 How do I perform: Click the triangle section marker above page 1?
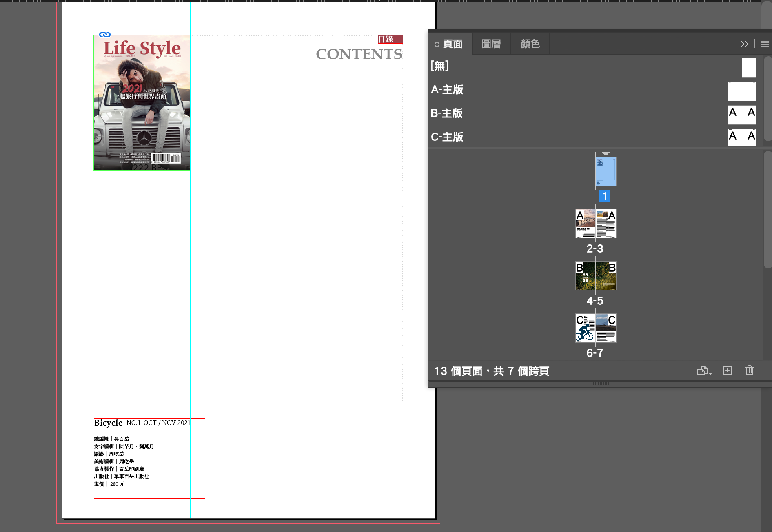coord(606,154)
